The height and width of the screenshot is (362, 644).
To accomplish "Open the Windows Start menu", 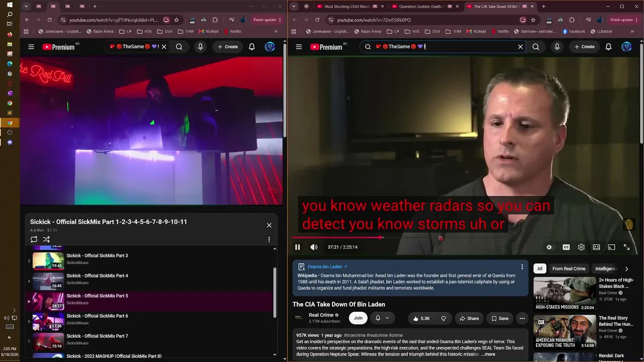I will point(10,5).
